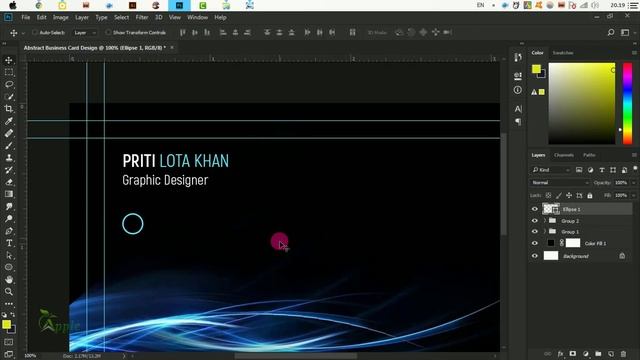Select the History Brush tool

[9, 170]
